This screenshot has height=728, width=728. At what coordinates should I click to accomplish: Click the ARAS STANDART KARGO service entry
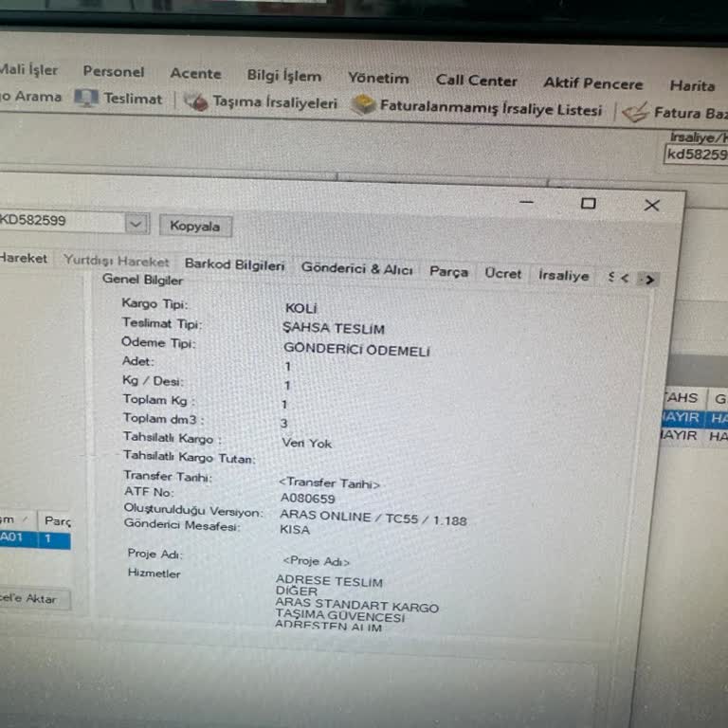[357, 605]
